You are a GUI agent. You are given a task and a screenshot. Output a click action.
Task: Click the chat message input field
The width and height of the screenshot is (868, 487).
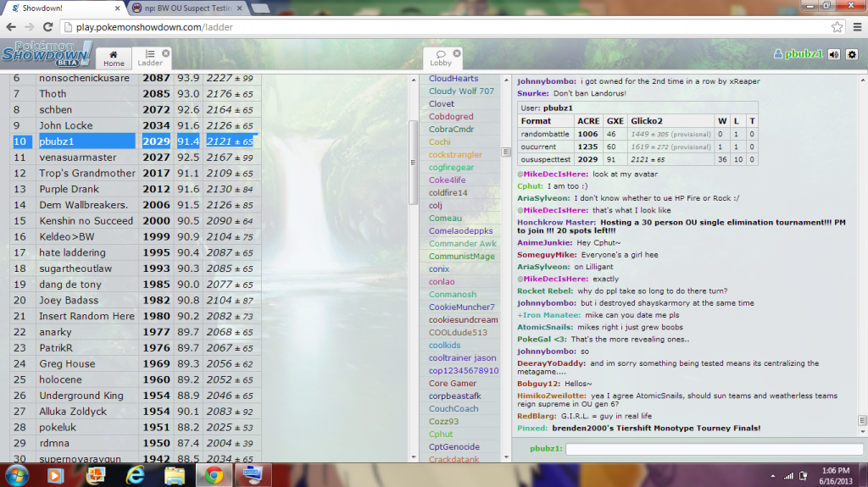pyautogui.click(x=714, y=449)
